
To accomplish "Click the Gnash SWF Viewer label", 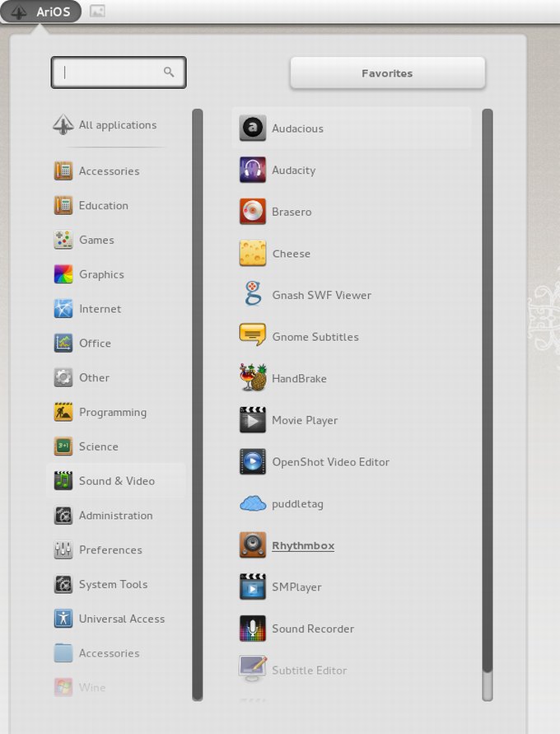I will tap(322, 296).
